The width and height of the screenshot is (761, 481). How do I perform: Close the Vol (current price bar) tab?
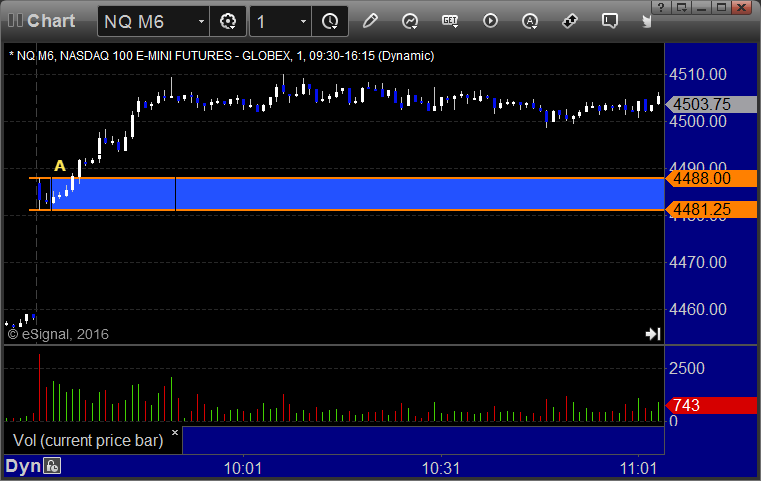point(175,432)
